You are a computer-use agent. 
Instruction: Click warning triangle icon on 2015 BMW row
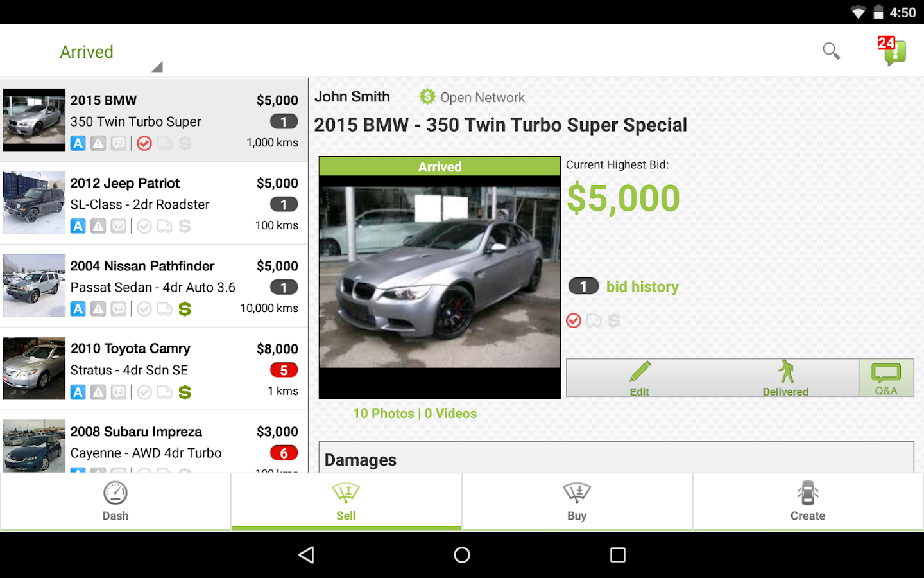coord(98,143)
